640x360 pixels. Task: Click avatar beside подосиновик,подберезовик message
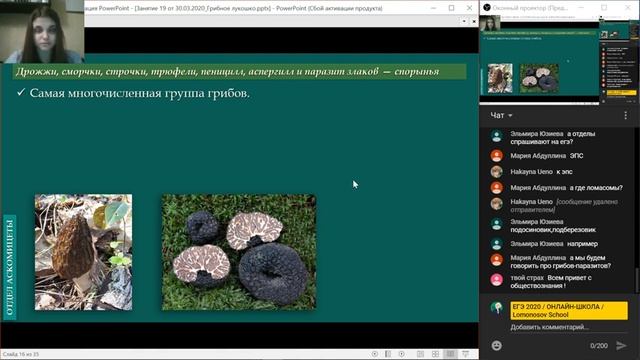click(x=496, y=224)
